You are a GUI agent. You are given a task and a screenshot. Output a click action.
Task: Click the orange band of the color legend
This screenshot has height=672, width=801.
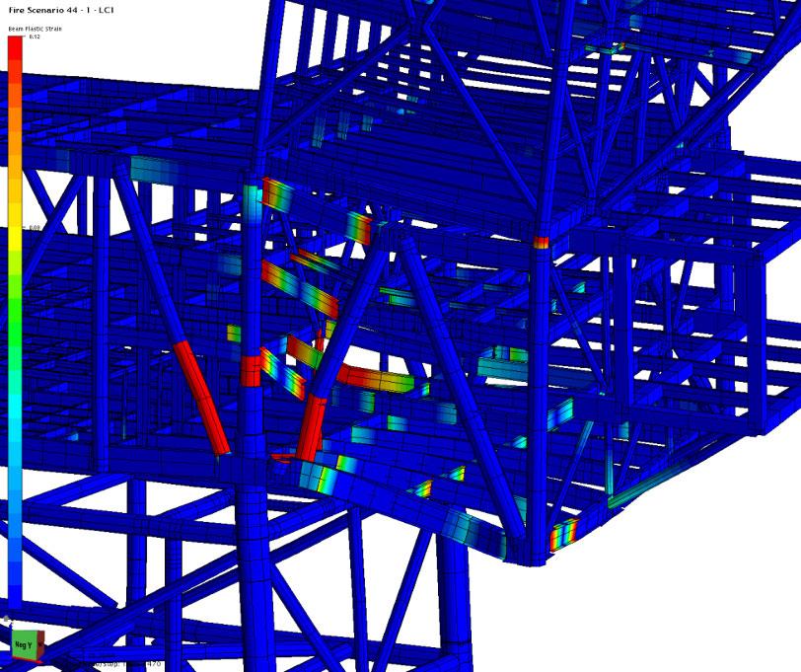[15, 127]
